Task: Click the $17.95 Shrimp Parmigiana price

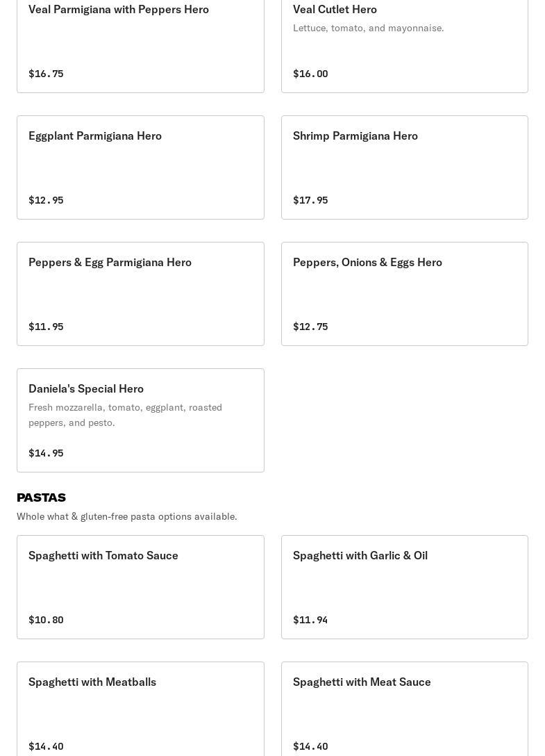Action: point(310,200)
